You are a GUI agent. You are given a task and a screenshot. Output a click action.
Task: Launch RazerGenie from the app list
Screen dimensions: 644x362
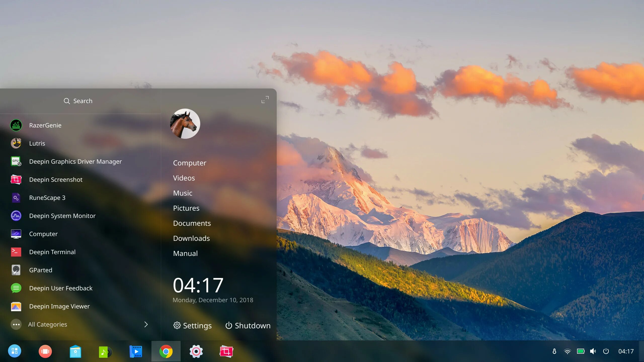(45, 125)
